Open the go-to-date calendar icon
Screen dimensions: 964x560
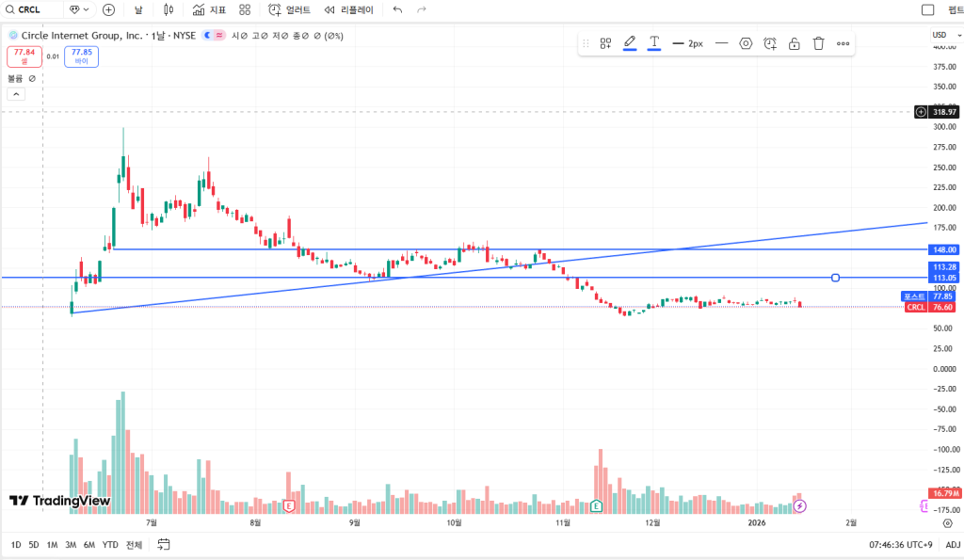[x=164, y=544]
